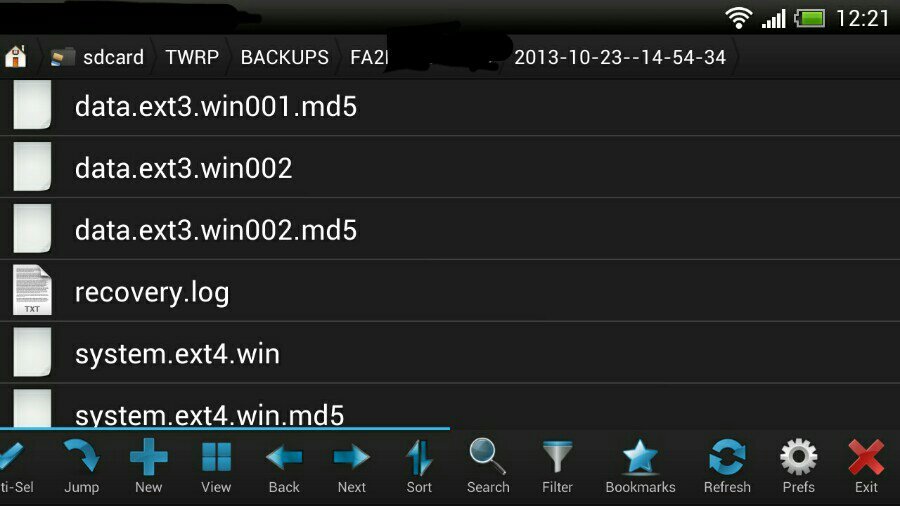Exit the app with red X
Image resolution: width=900 pixels, height=506 pixels.
866,466
